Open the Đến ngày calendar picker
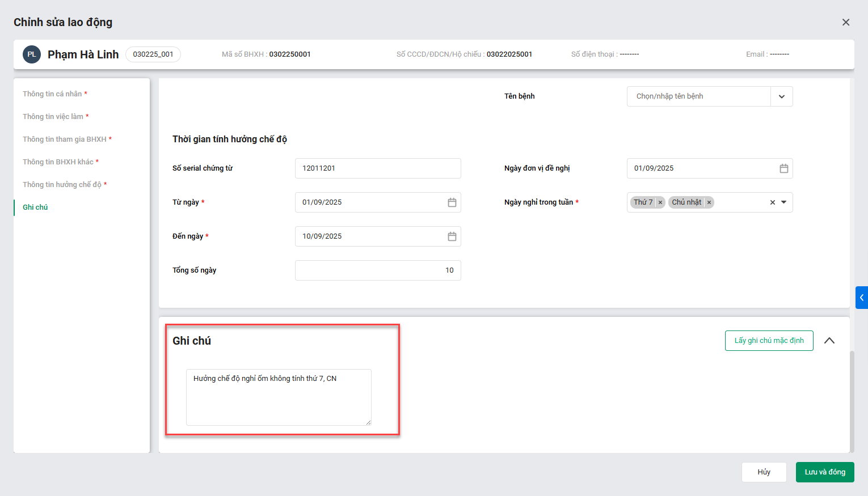Screen dimensions: 868x496 [x=452, y=236]
